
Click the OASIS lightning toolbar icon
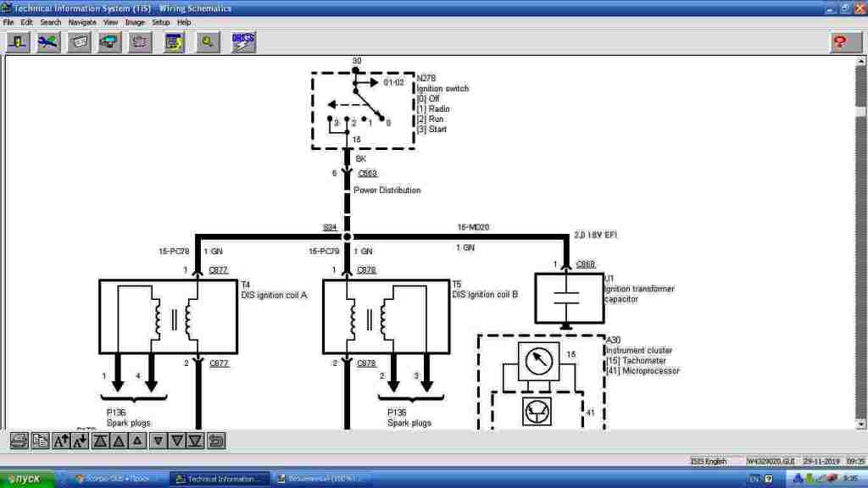coord(243,42)
